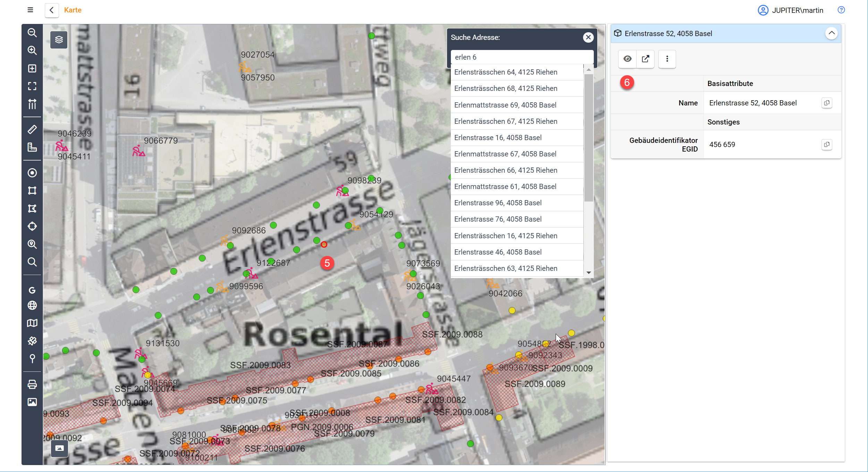Toggle visibility with the eye button
Viewport: 868px width, 472px height.
627,59
